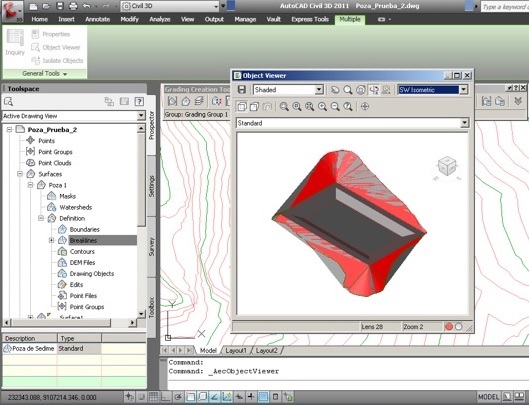Click the keyword search field

point(504,7)
